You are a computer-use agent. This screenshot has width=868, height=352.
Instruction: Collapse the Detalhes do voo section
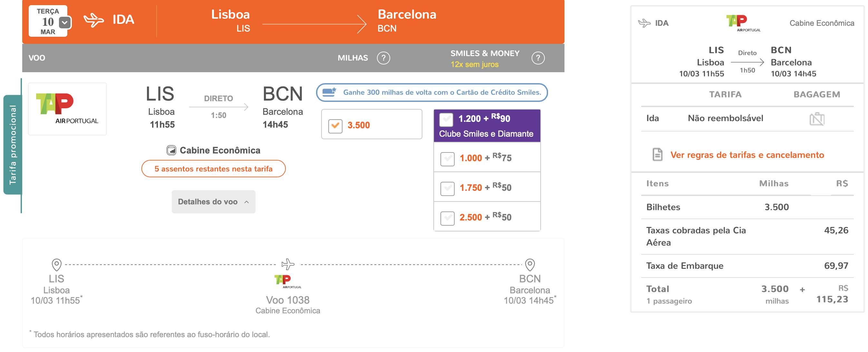click(213, 201)
